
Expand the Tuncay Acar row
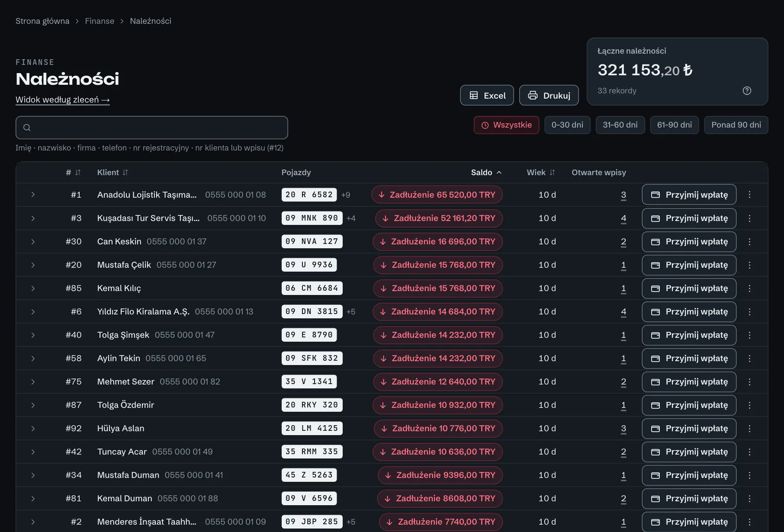click(33, 452)
